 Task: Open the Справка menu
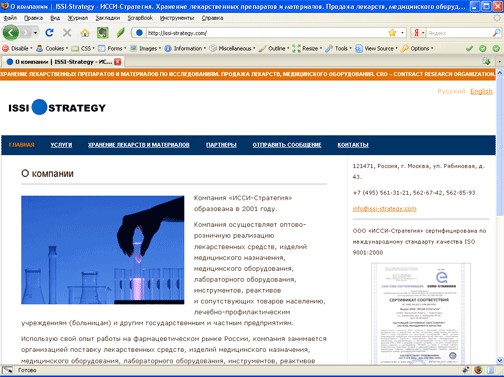[x=212, y=18]
